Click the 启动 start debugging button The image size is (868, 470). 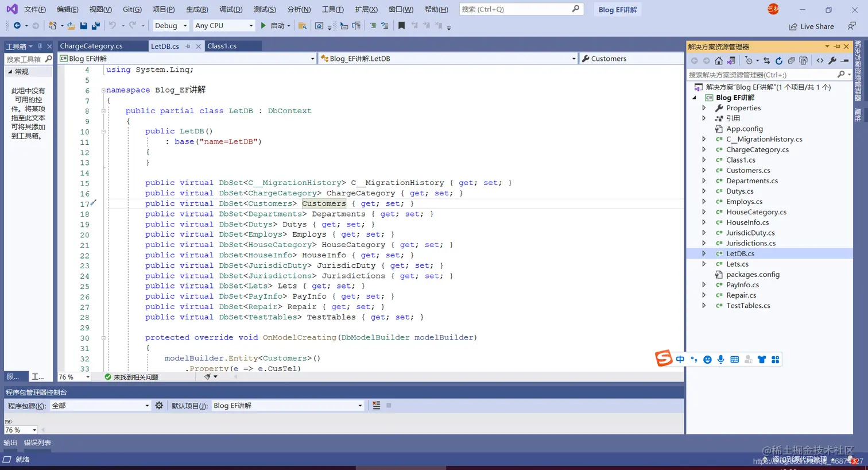click(273, 26)
